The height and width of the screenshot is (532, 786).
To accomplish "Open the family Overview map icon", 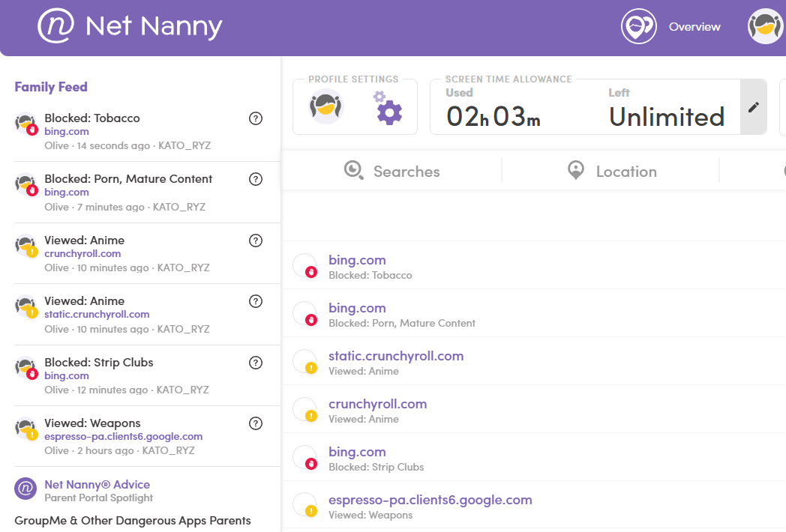I will [638, 27].
